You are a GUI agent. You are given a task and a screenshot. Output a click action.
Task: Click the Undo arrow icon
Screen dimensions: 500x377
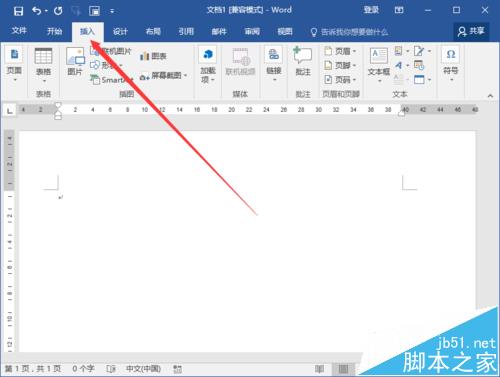tap(37, 11)
